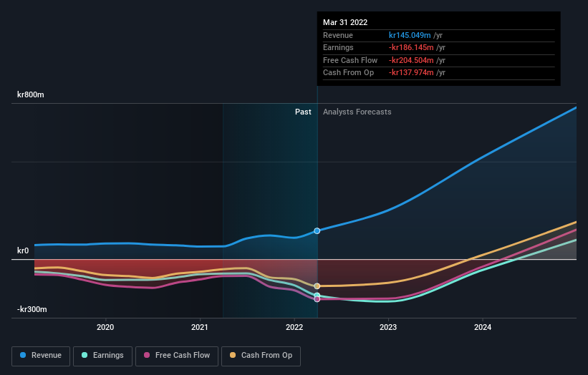Screen dimensions: 588x375
Task: Click the -kr137.974m cash from op value
Action: tap(411, 73)
